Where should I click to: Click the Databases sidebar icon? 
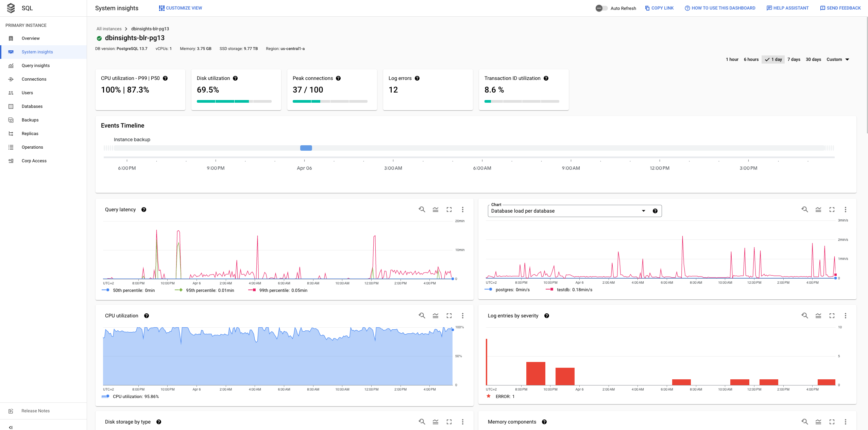click(11, 106)
